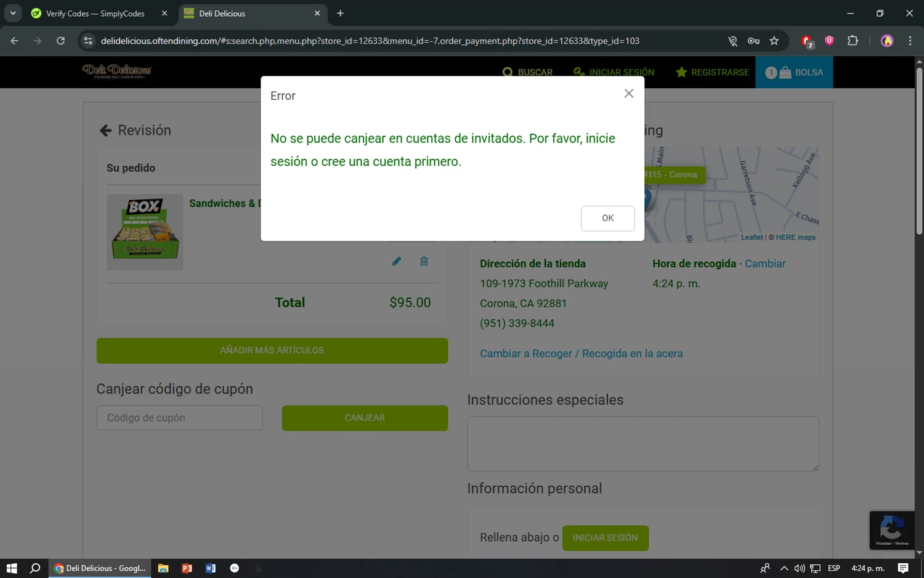Close the Error dialog with the X
Screen dimensions: 924x578
click(x=628, y=94)
